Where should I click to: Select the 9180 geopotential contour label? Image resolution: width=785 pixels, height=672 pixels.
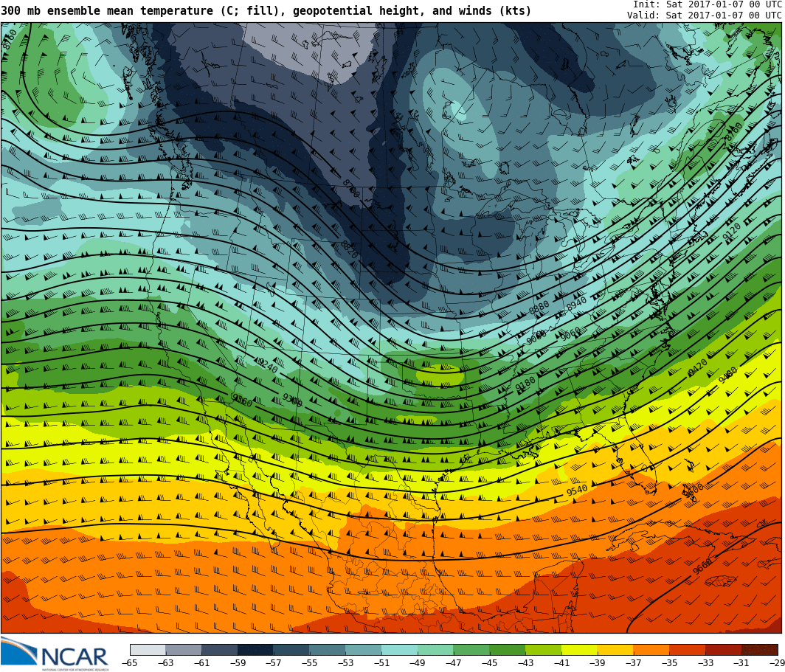(525, 384)
